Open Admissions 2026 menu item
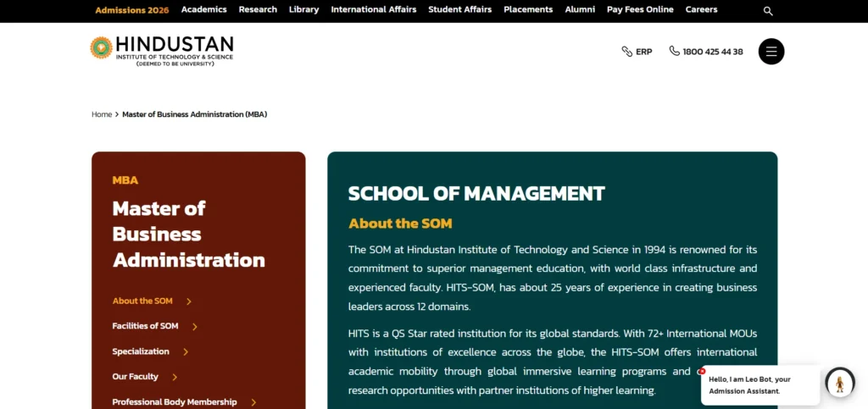The width and height of the screenshot is (868, 409). 131,10
